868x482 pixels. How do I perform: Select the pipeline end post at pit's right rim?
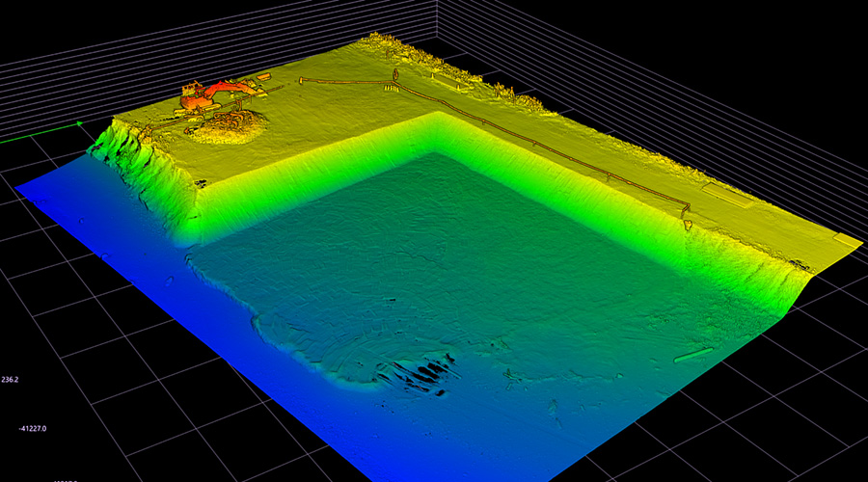[686, 209]
